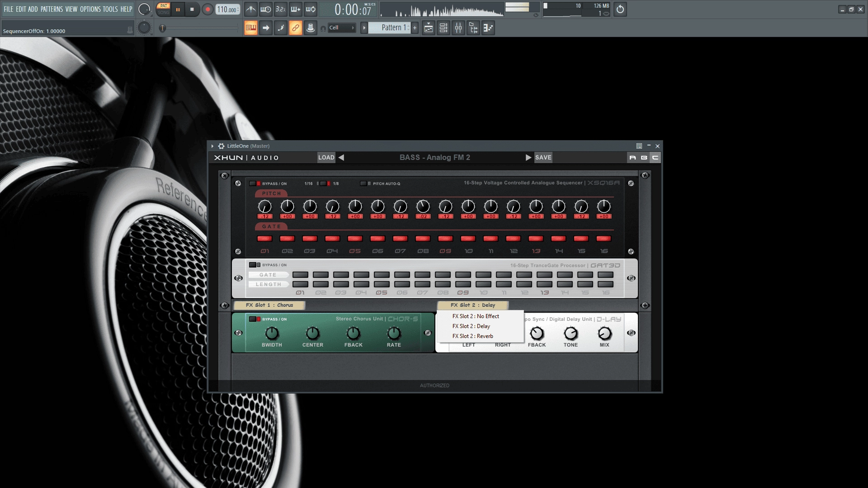Adjust the master volume knob
The image size is (868, 488).
click(x=144, y=9)
